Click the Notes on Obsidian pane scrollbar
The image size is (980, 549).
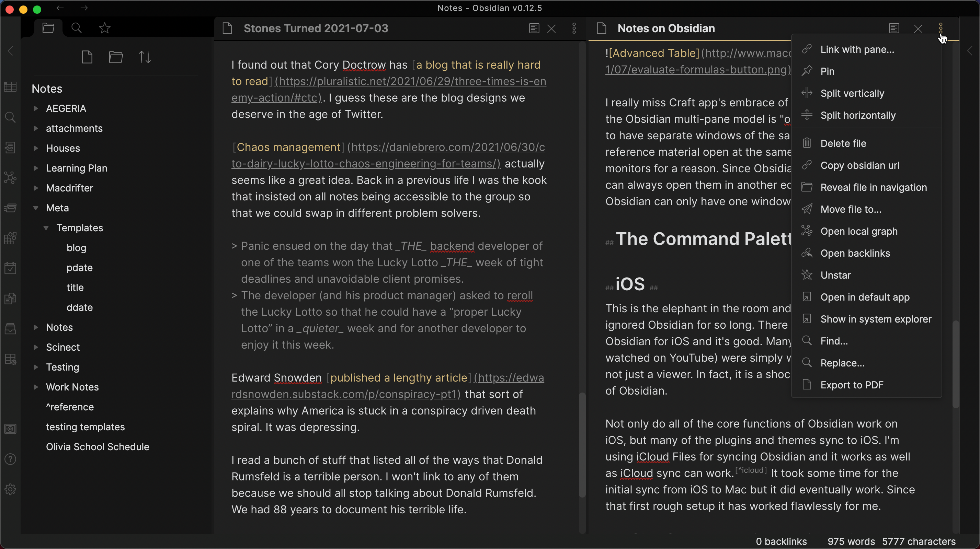coord(956,364)
